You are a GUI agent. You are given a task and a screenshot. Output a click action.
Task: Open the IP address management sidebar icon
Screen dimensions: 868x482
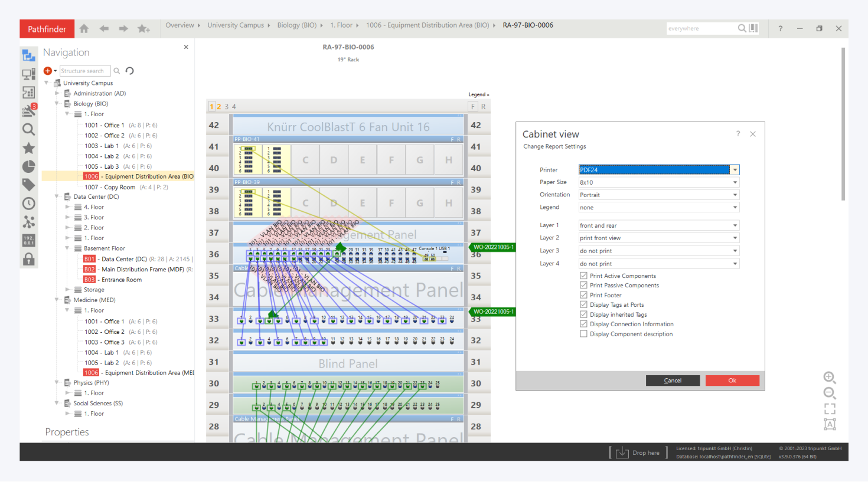point(28,241)
